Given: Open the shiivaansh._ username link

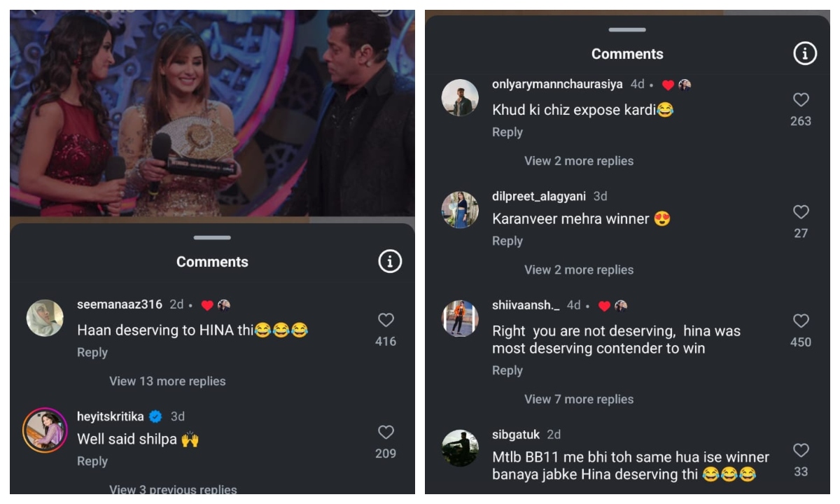Looking at the screenshot, I should click(x=526, y=305).
